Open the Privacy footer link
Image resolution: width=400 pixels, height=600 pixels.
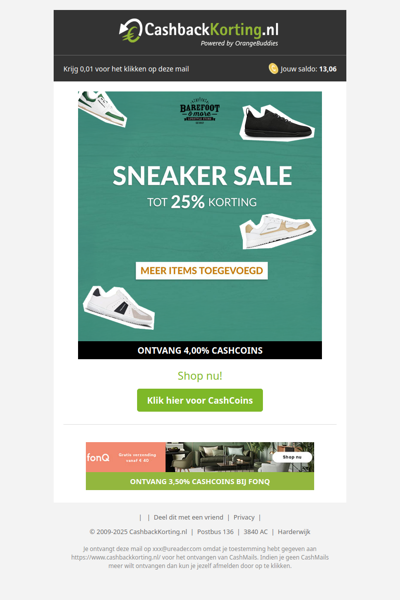tap(244, 517)
